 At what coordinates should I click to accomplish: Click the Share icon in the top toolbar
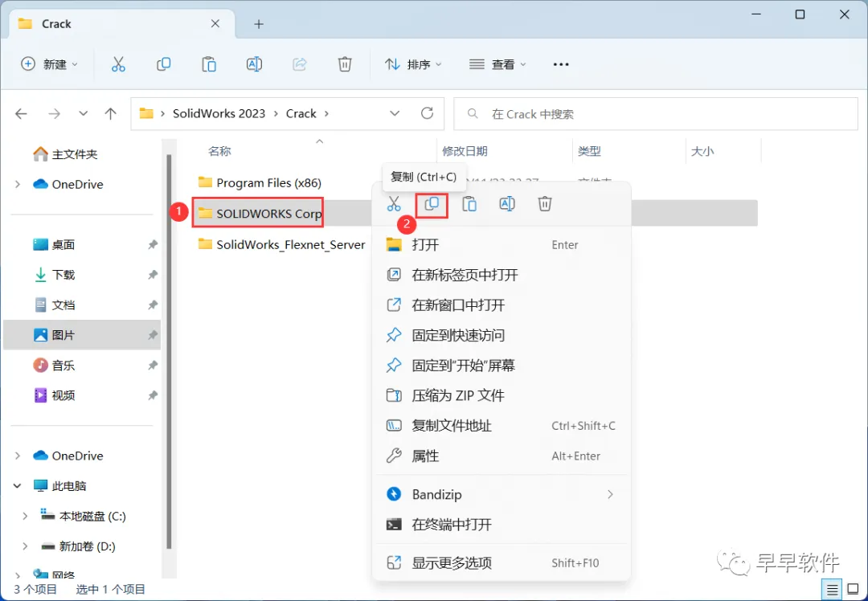click(x=300, y=64)
